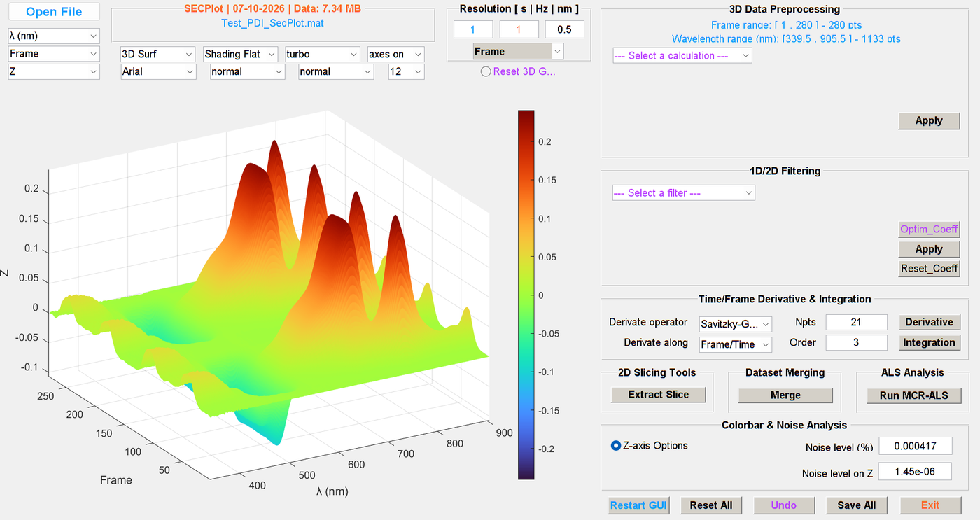
Task: Toggle the Reset 3D G... radio button
Action: click(x=486, y=71)
